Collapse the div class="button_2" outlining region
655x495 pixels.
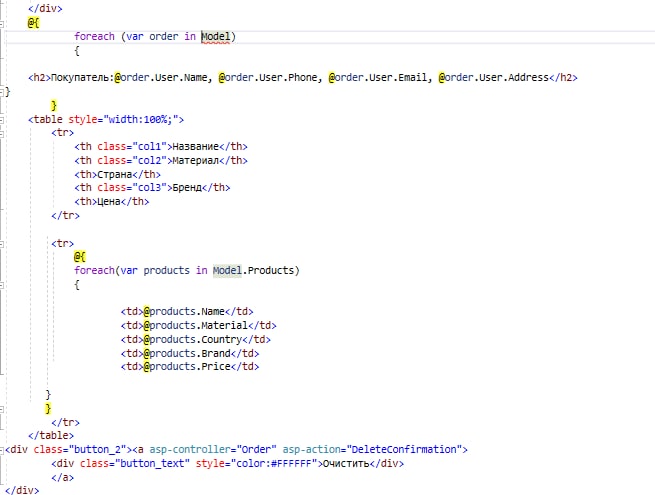pos(2,450)
